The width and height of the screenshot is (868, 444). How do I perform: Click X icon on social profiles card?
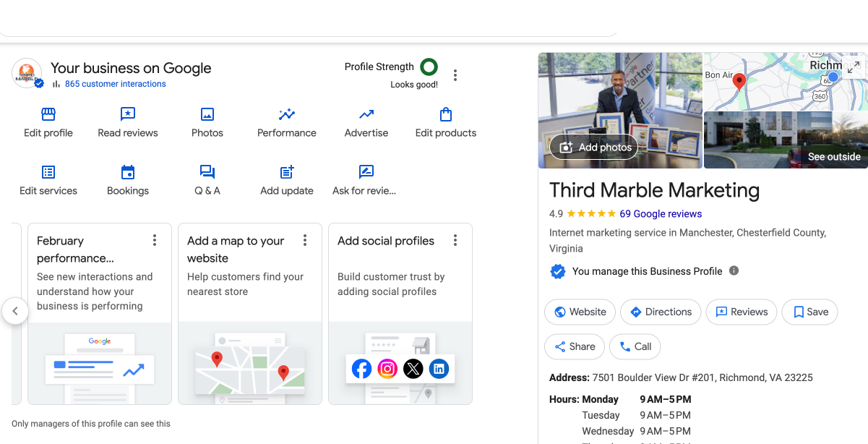413,370
